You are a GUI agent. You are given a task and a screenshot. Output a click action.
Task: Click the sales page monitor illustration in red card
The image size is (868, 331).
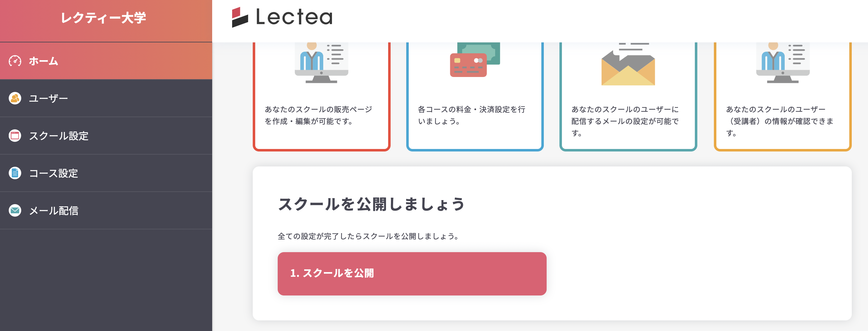[x=321, y=63]
